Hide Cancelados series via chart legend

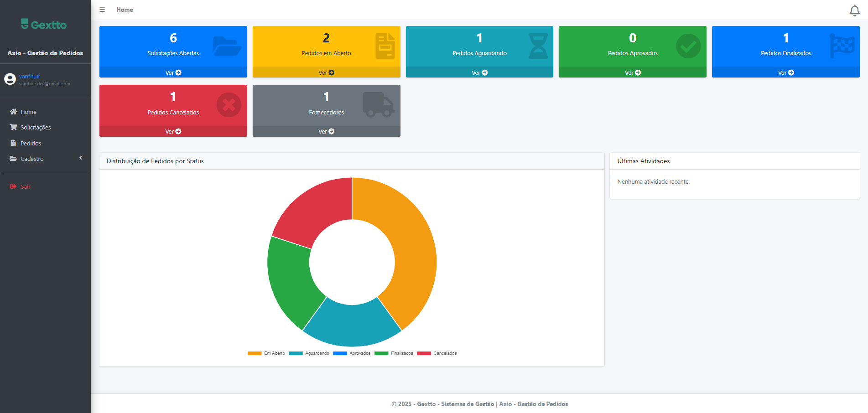(x=437, y=353)
